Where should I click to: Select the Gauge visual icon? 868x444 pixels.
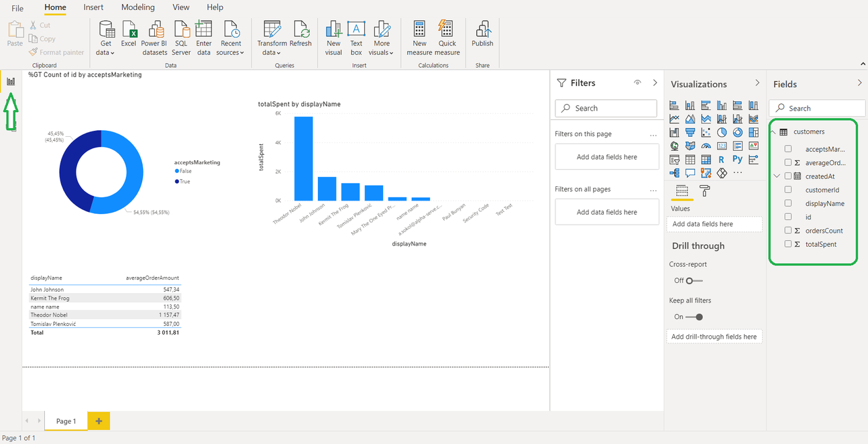point(706,146)
